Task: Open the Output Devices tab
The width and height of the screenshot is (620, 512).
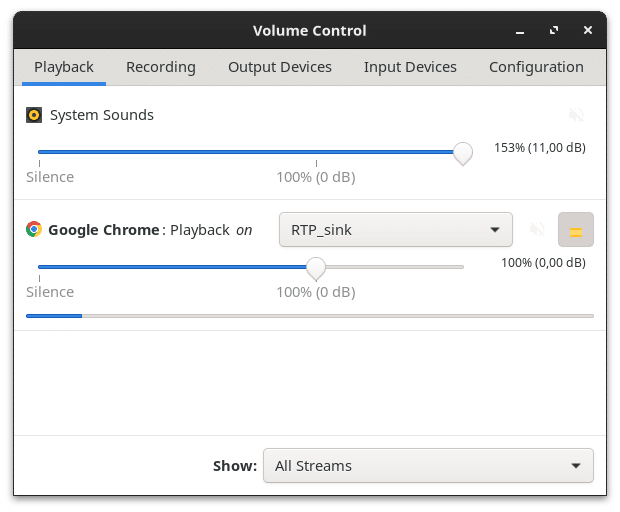Action: pyautogui.click(x=280, y=67)
